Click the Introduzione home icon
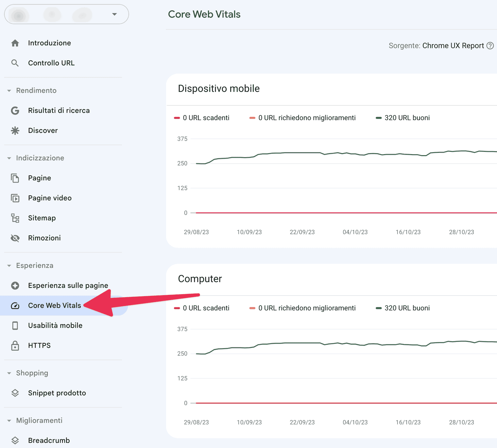497x448 pixels. pyautogui.click(x=15, y=43)
